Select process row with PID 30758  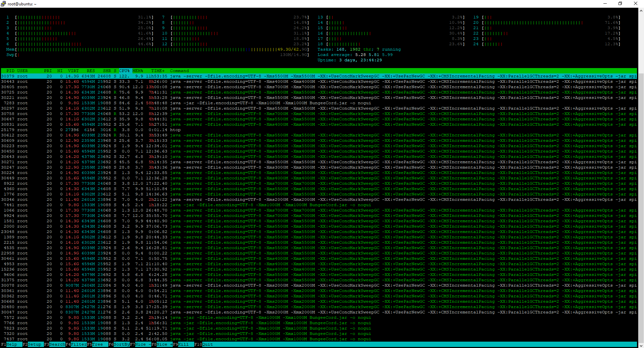(x=319, y=114)
